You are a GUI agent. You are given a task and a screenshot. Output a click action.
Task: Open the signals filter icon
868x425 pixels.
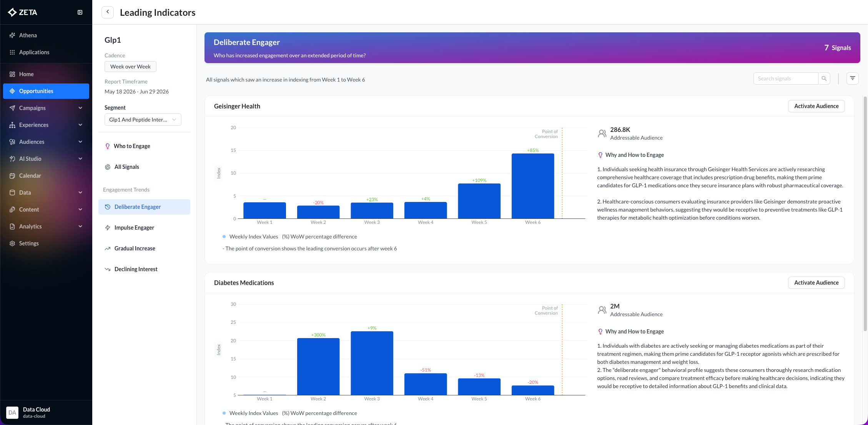click(x=853, y=78)
